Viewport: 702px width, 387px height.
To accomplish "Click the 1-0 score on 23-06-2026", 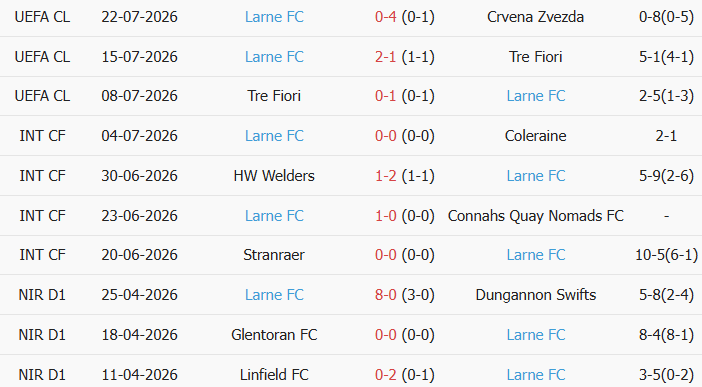I will click(385, 216).
